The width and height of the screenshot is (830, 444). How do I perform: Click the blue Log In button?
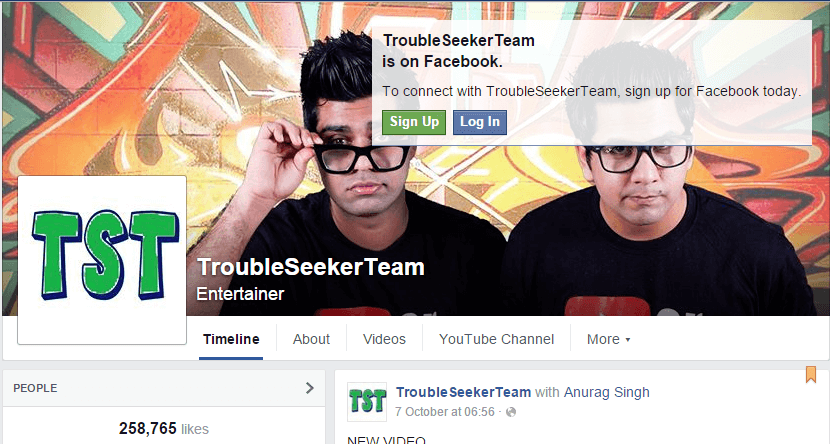point(480,122)
